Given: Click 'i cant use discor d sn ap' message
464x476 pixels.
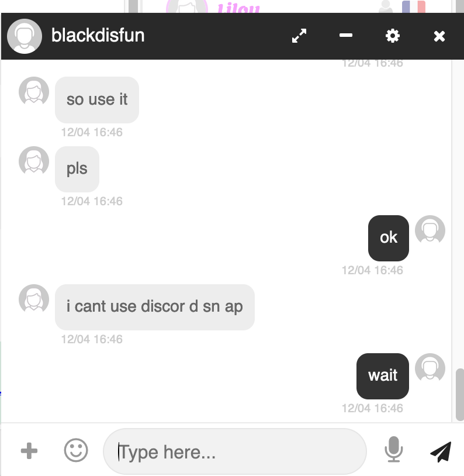Looking at the screenshot, I should [x=155, y=307].
